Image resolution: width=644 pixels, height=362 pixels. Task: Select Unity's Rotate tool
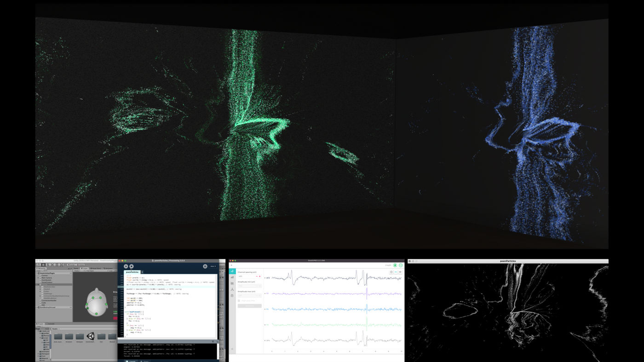pos(48,264)
